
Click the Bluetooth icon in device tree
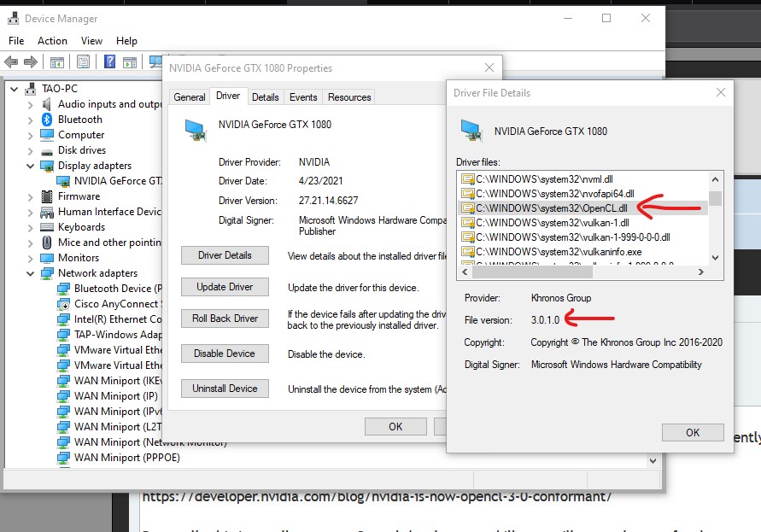click(x=47, y=120)
